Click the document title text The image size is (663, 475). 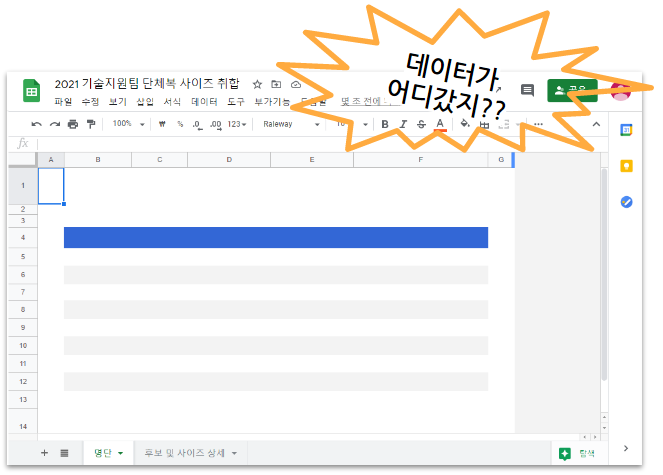147,83
